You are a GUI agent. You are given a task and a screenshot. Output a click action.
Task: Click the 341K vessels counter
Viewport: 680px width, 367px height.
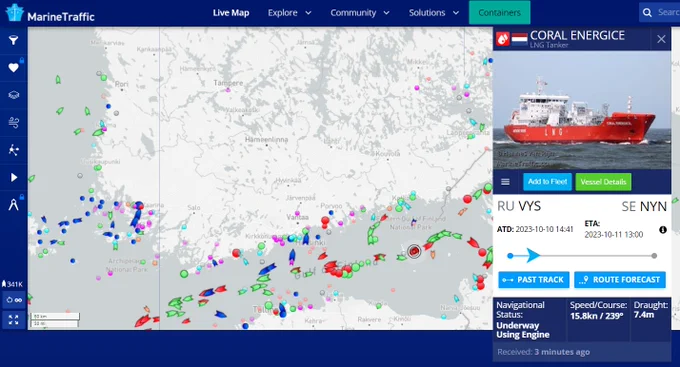tap(12, 284)
